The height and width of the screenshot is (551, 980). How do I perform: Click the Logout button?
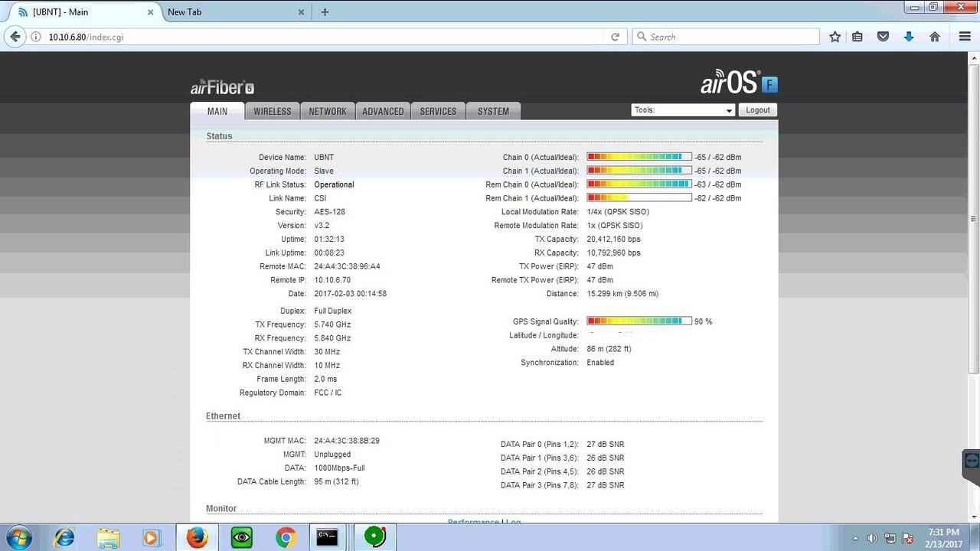pos(758,110)
